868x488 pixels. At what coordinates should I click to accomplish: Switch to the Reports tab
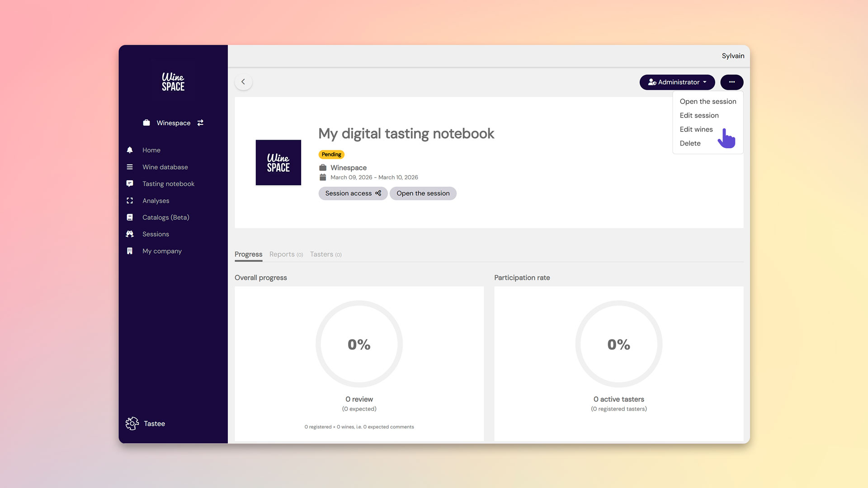coord(286,254)
